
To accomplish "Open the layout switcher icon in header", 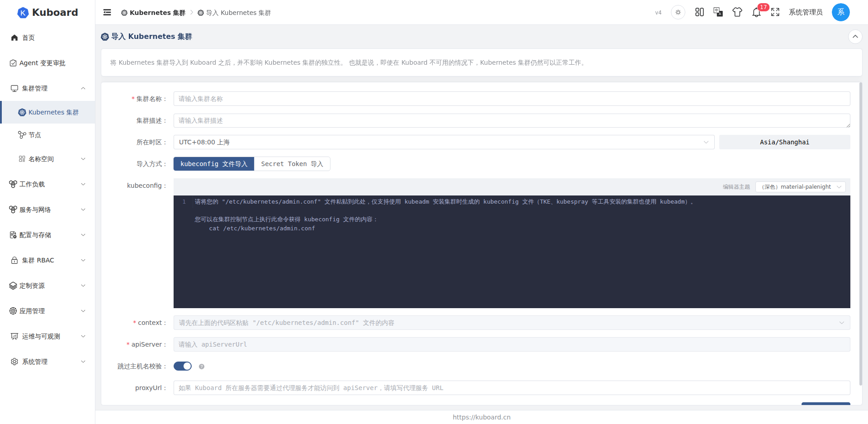I will [699, 12].
